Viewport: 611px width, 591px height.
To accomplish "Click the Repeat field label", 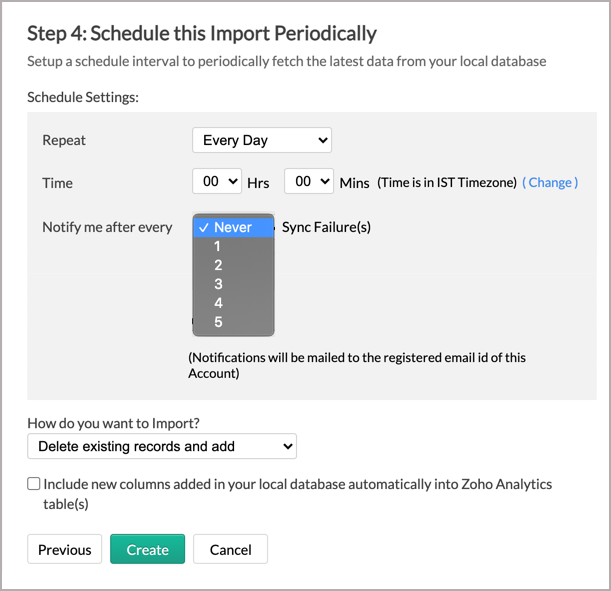I will point(64,140).
